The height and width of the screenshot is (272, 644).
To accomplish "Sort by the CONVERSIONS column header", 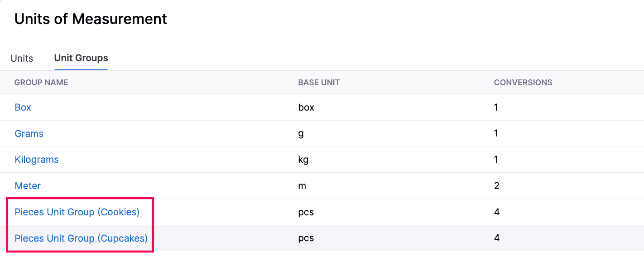I will tap(523, 82).
